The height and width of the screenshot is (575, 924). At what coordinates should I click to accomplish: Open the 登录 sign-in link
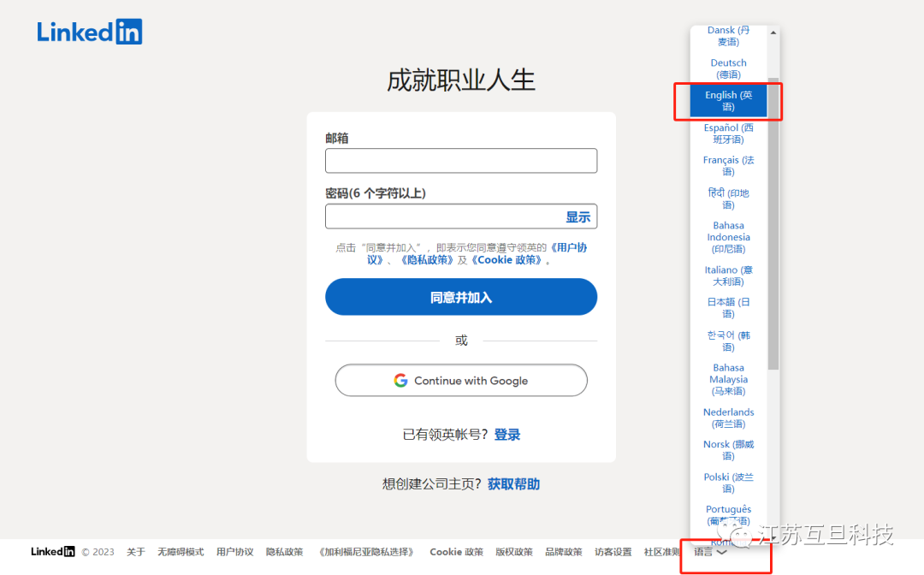507,435
